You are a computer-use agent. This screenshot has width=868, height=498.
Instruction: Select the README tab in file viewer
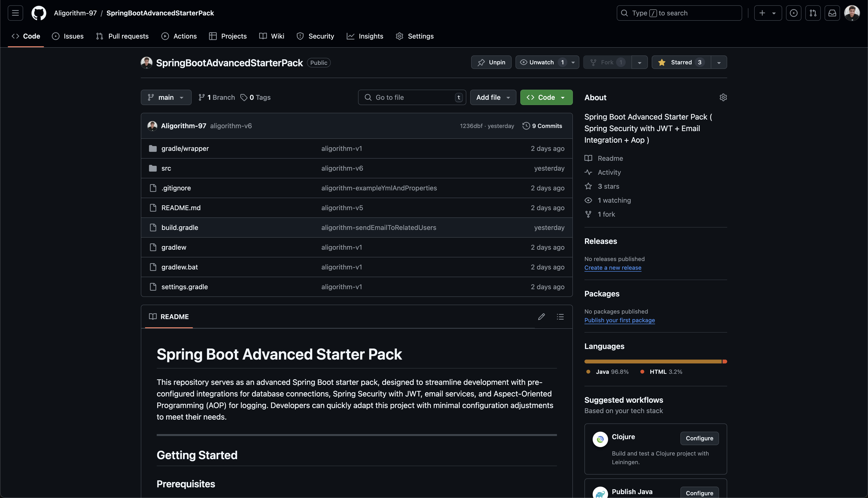[169, 317]
